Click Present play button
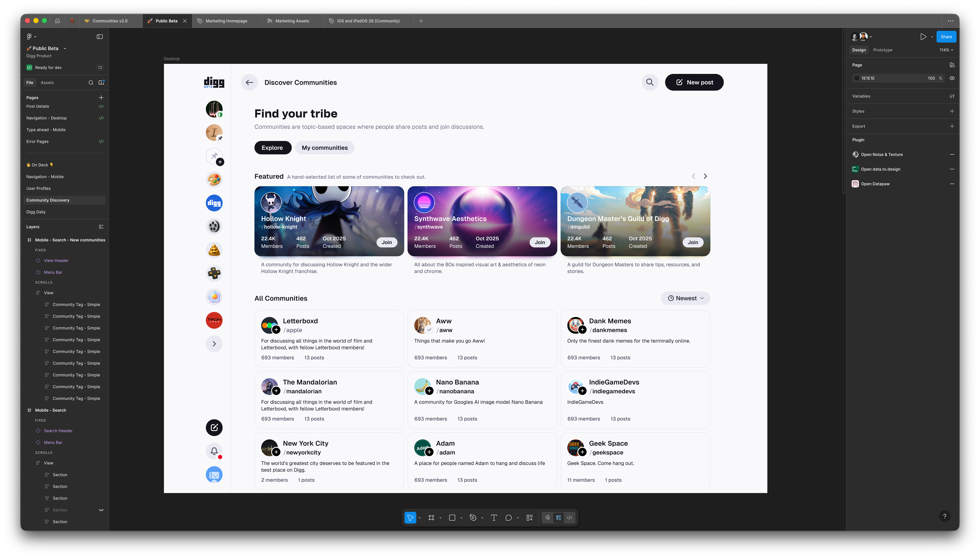The width and height of the screenshot is (980, 558). [923, 37]
